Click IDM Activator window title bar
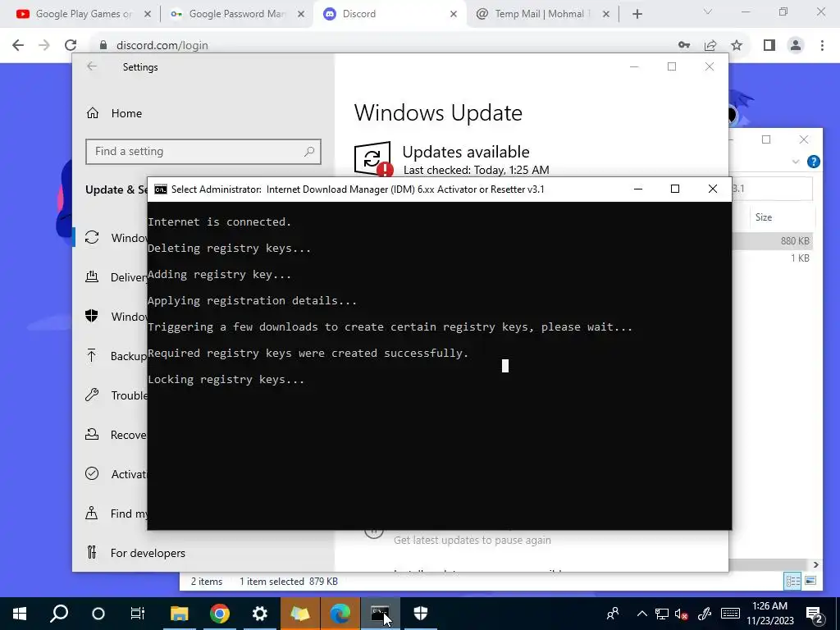The width and height of the screenshot is (840, 630). [x=358, y=189]
